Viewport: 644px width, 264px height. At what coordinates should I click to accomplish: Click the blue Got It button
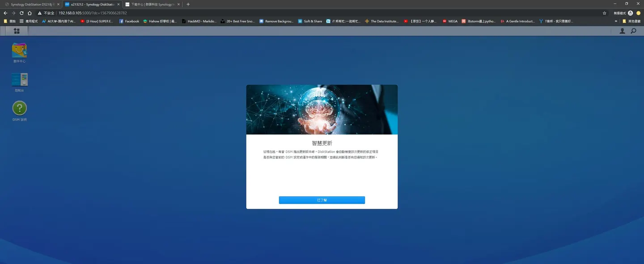(x=322, y=200)
